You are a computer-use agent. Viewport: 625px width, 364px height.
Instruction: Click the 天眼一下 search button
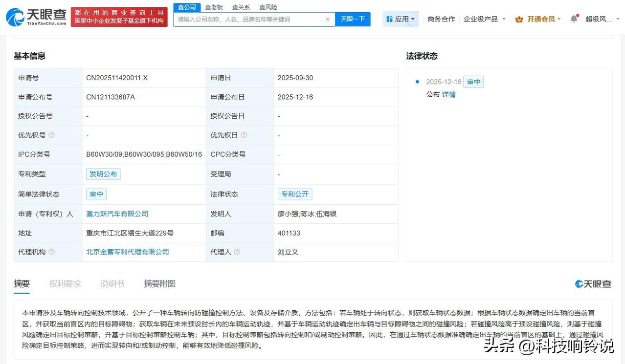point(353,19)
